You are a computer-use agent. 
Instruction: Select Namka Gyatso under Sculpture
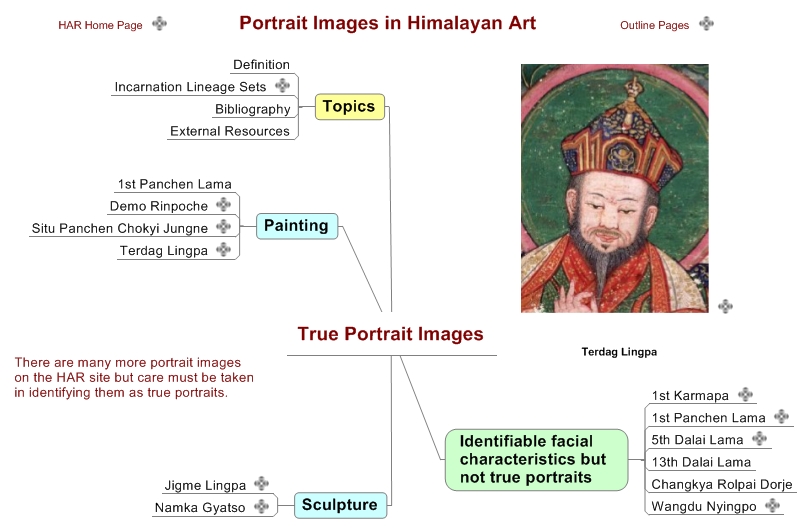(x=200, y=507)
